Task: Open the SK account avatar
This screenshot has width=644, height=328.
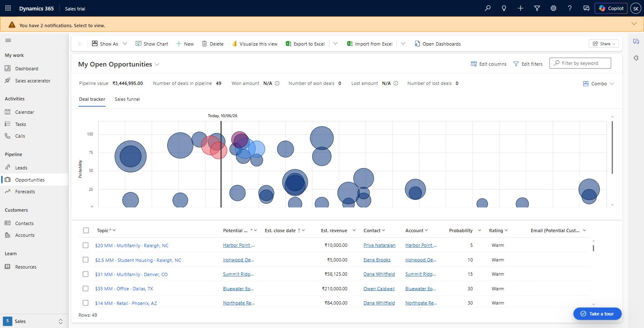Action: pos(636,8)
